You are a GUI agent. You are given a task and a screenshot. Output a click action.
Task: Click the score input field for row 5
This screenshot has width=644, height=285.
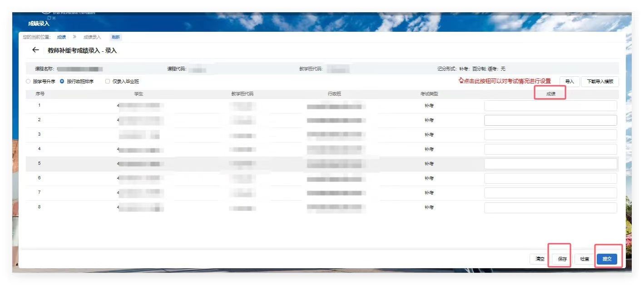click(x=550, y=164)
